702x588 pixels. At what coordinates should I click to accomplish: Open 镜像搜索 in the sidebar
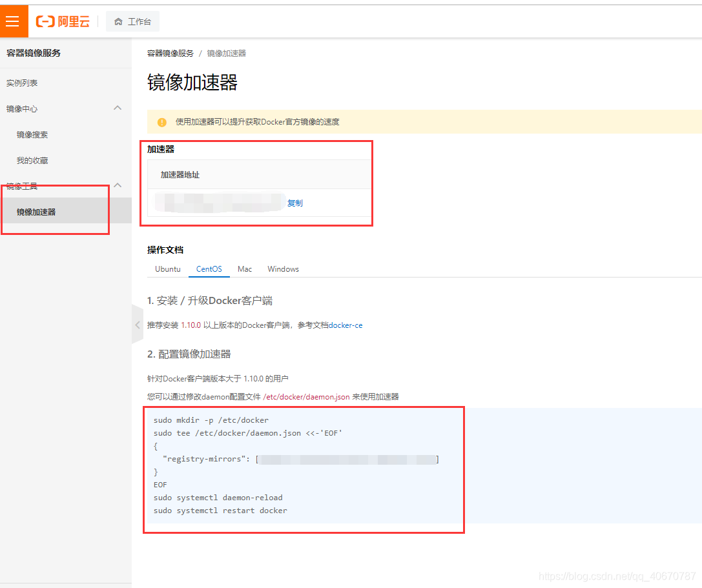pos(32,135)
